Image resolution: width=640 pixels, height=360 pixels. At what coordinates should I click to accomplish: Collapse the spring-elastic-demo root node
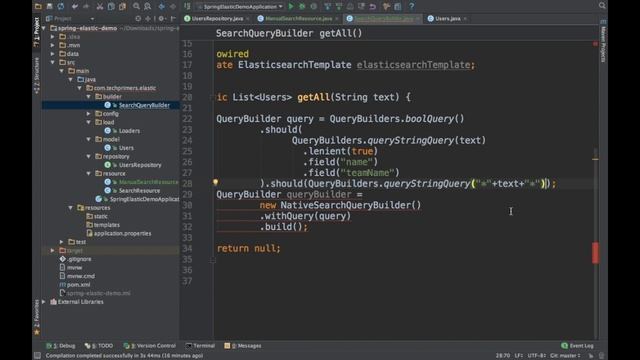coord(44,28)
